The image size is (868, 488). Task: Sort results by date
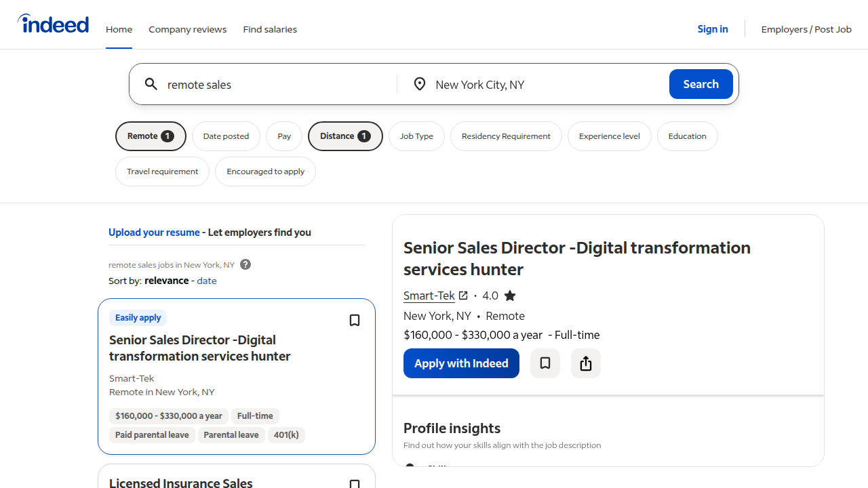pyautogui.click(x=207, y=281)
